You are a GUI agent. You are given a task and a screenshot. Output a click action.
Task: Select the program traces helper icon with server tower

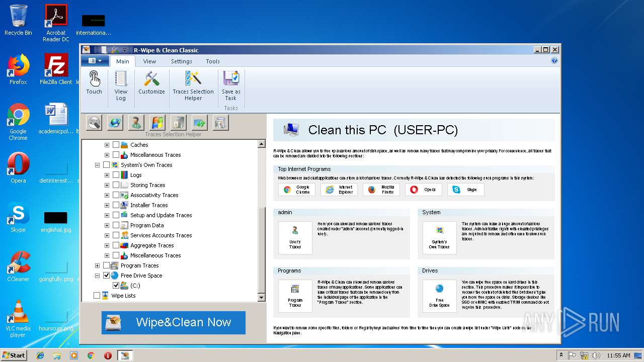coord(178,122)
